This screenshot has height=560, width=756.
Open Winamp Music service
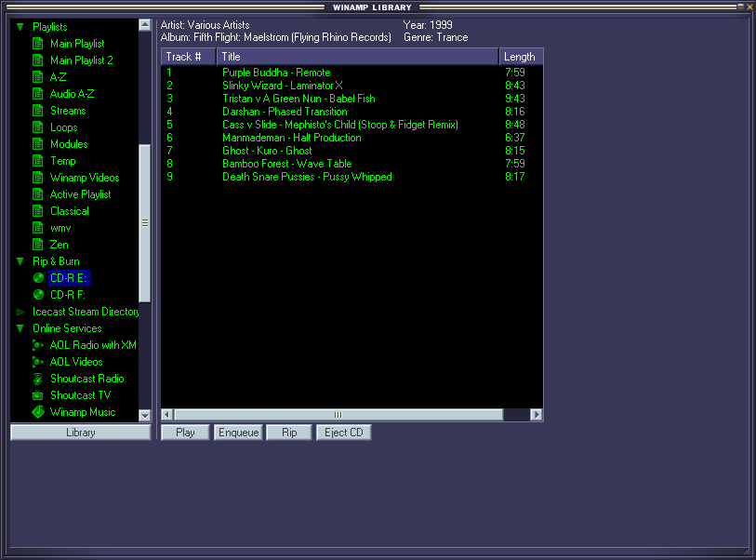pyautogui.click(x=83, y=412)
